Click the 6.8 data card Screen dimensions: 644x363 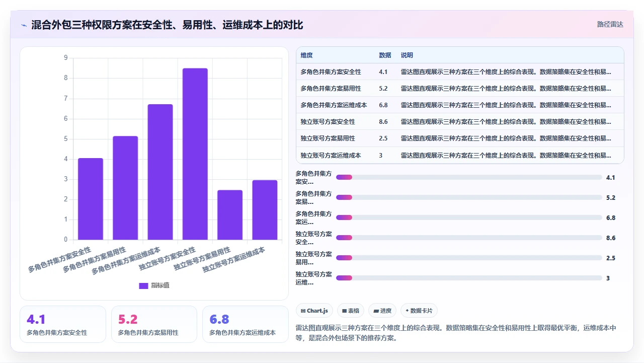coord(246,324)
